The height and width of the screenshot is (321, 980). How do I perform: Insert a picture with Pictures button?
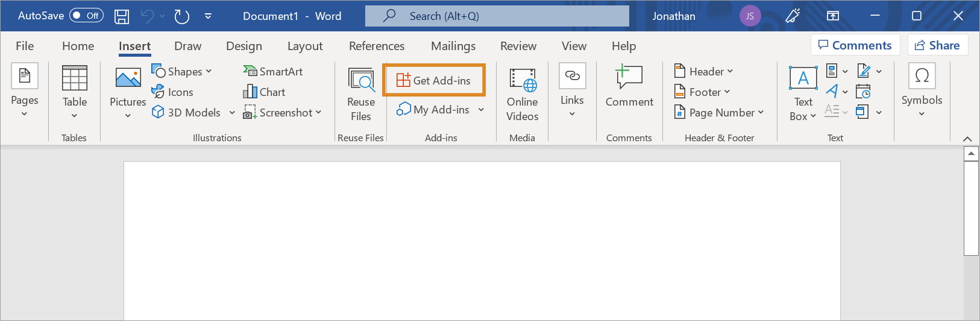coord(128,92)
